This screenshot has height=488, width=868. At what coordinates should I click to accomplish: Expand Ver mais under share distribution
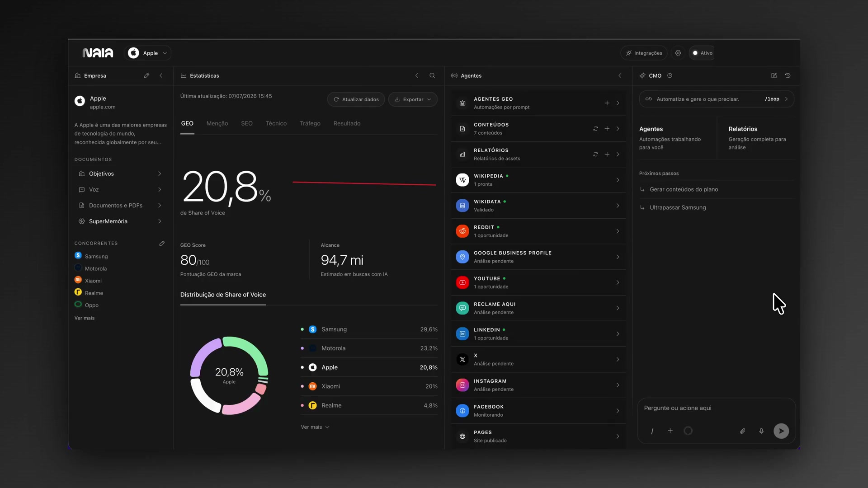(x=315, y=427)
